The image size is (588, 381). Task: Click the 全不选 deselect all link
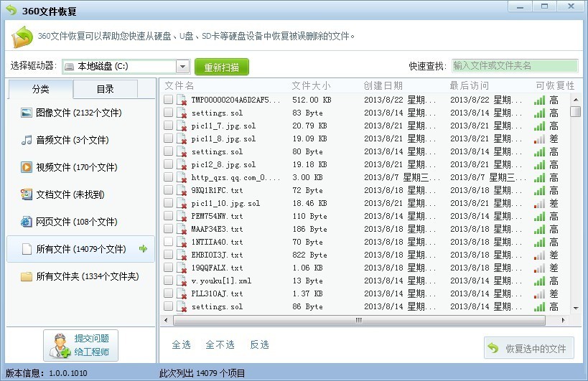click(x=220, y=344)
